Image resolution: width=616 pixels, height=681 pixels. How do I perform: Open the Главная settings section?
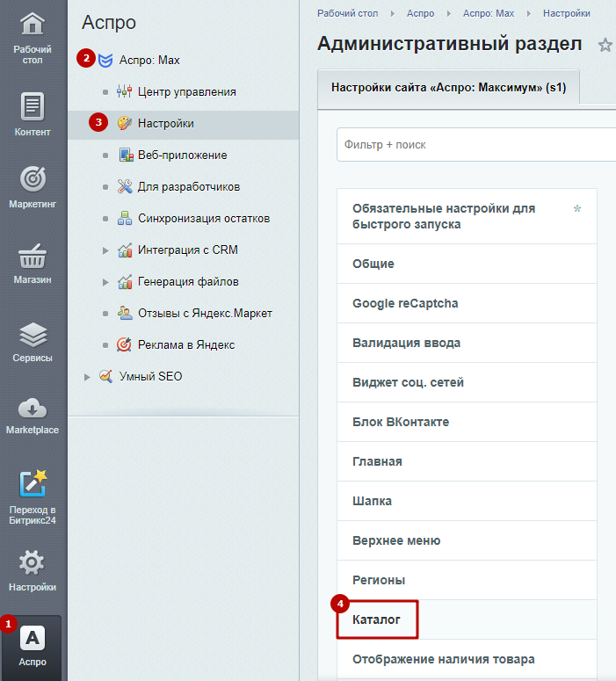(467, 461)
